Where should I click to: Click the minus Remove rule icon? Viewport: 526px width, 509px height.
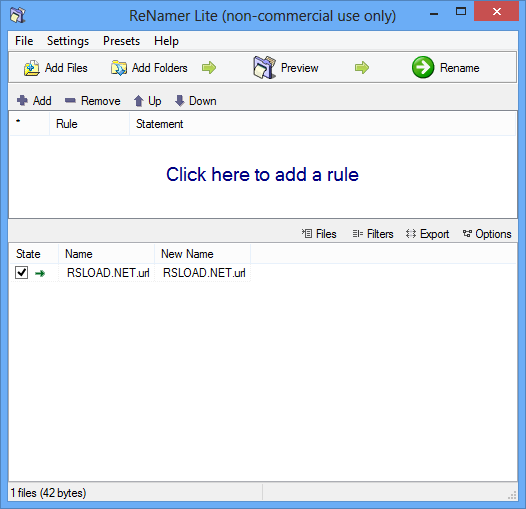click(x=70, y=100)
